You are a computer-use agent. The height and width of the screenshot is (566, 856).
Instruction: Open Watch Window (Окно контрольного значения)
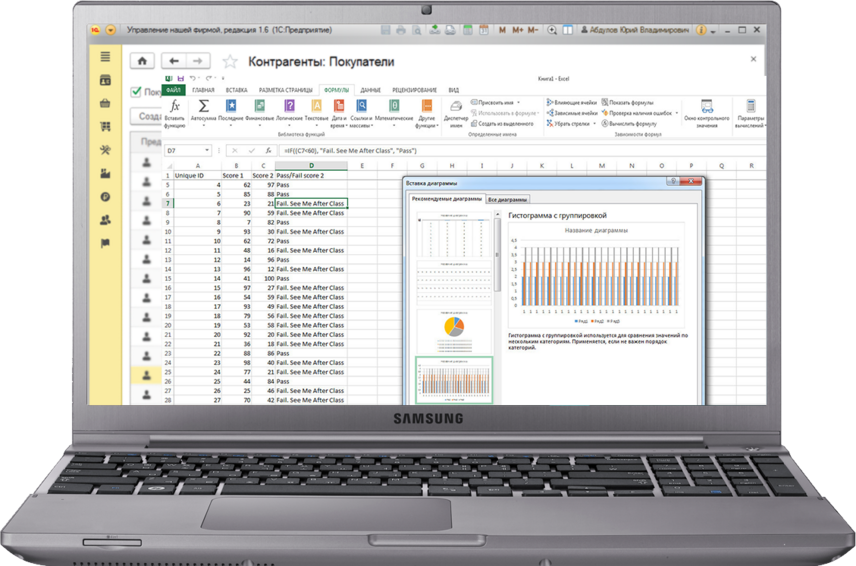pyautogui.click(x=706, y=114)
